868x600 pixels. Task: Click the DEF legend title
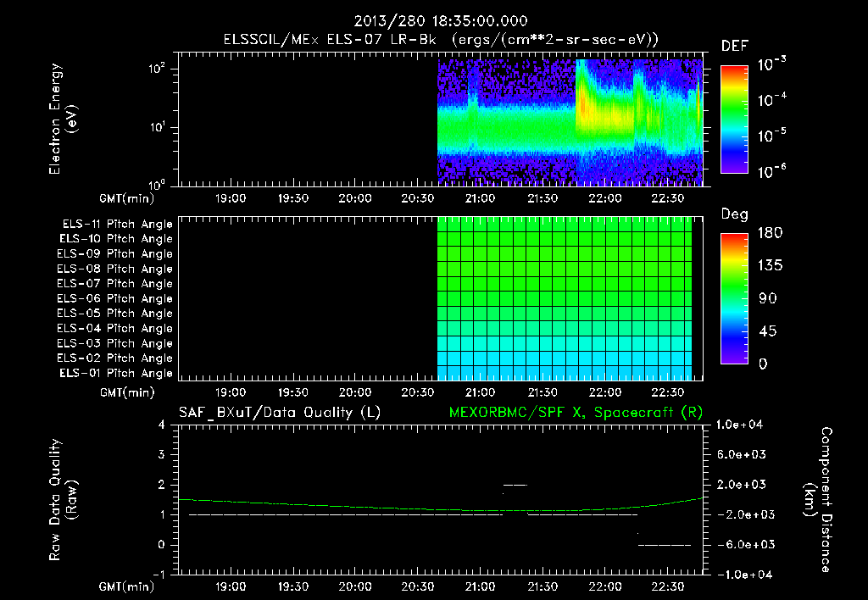click(735, 47)
